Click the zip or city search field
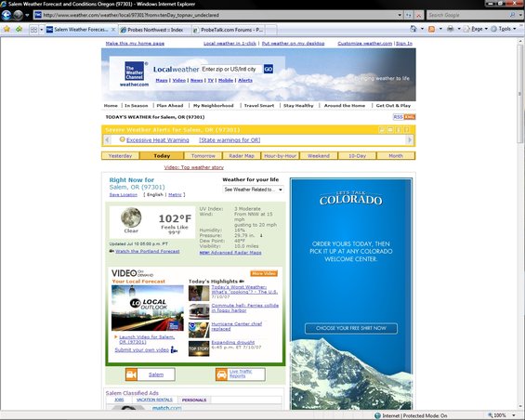Viewport: 525px width, 420px height. (231, 69)
